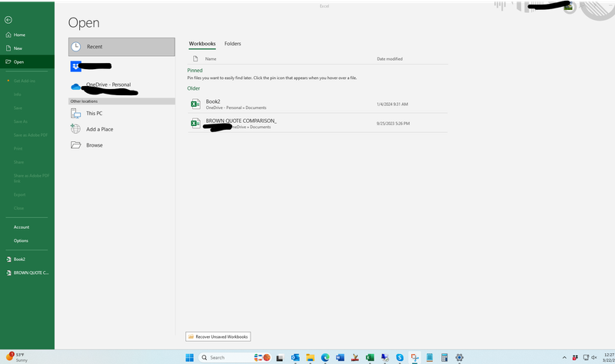Switch to the Folders tab
This screenshot has width=615, height=364.
point(232,44)
